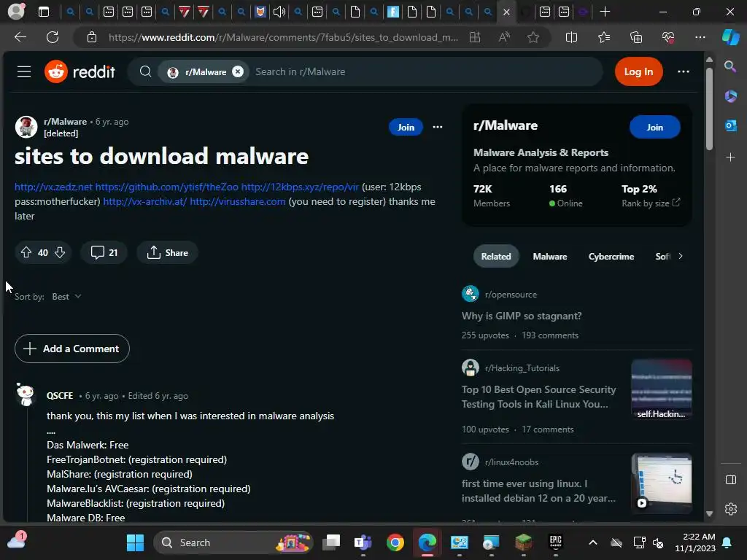Refresh the page
Screen dimensions: 747x560
click(53, 37)
